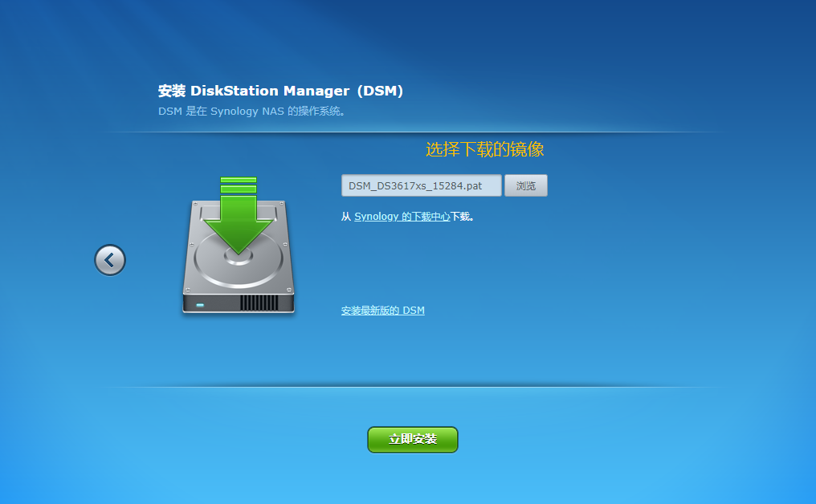Click the lower horizontal divider line
Screen dimensions: 816x504
tap(414, 387)
